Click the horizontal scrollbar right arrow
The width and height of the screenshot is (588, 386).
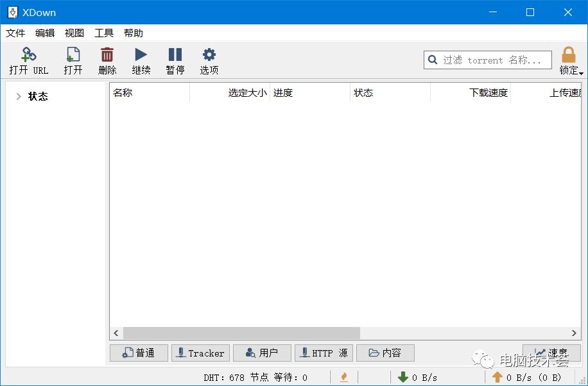click(574, 333)
